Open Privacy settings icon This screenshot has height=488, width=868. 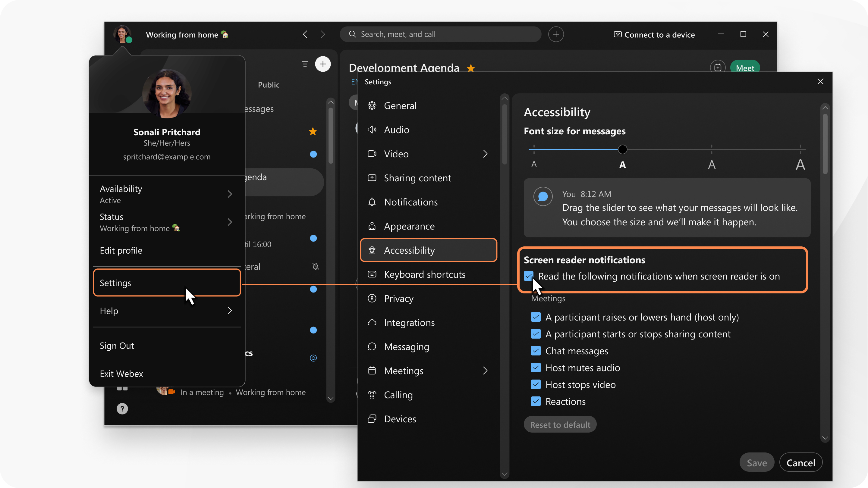click(372, 299)
